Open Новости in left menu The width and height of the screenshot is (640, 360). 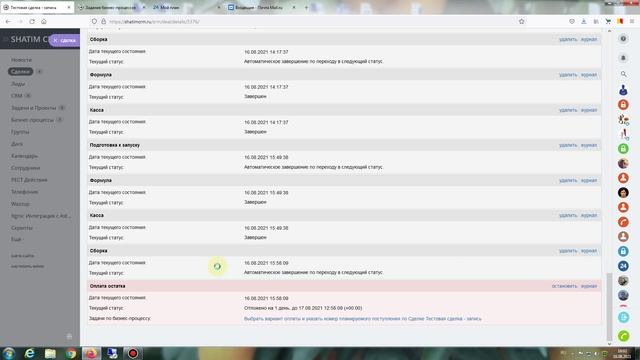tap(21, 60)
